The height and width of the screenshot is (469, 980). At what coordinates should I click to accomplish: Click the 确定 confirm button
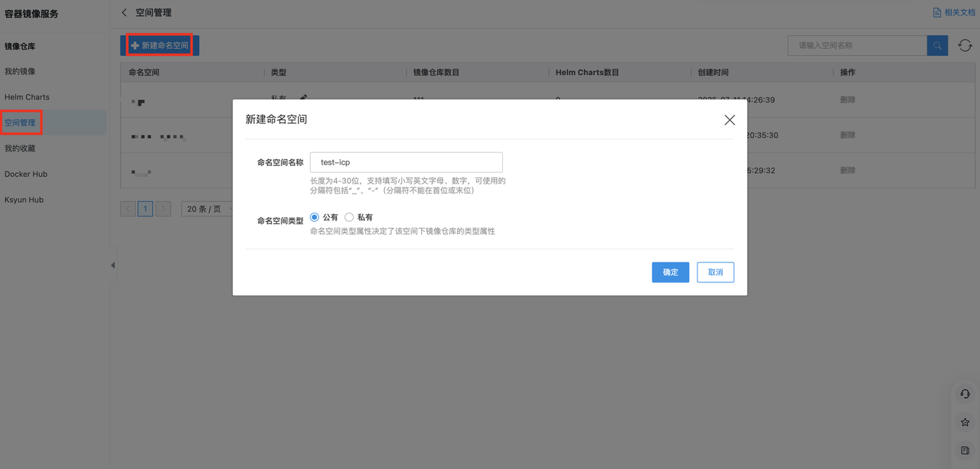(670, 272)
